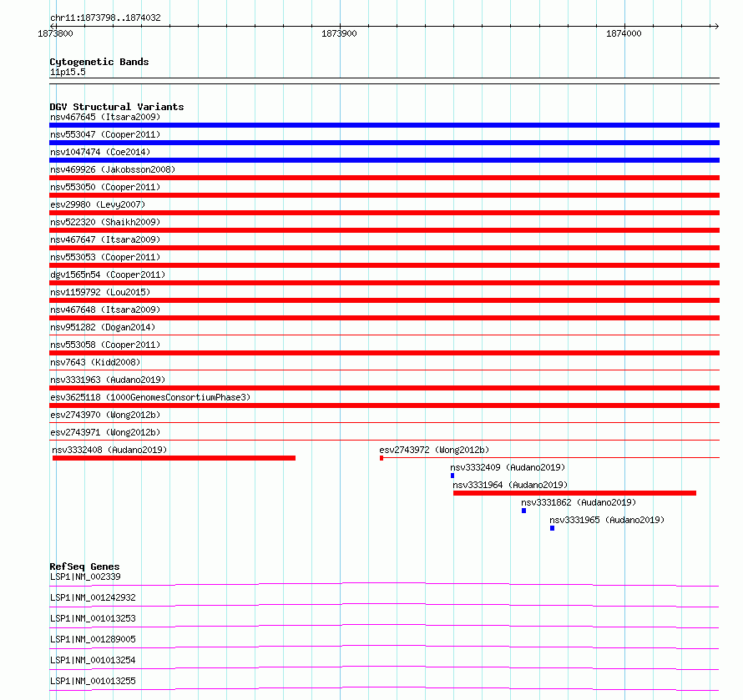
Task: Open LSP1|NM_001289005 transcript
Action: click(93, 639)
